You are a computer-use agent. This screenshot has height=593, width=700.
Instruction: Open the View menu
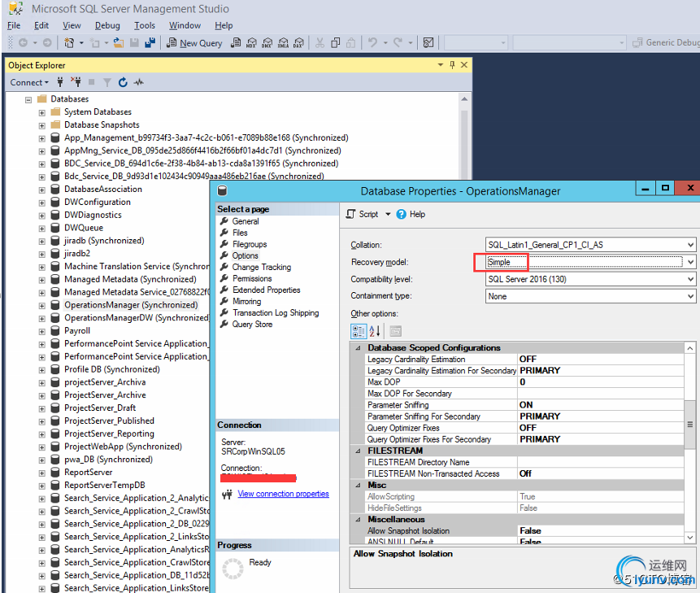[72, 25]
